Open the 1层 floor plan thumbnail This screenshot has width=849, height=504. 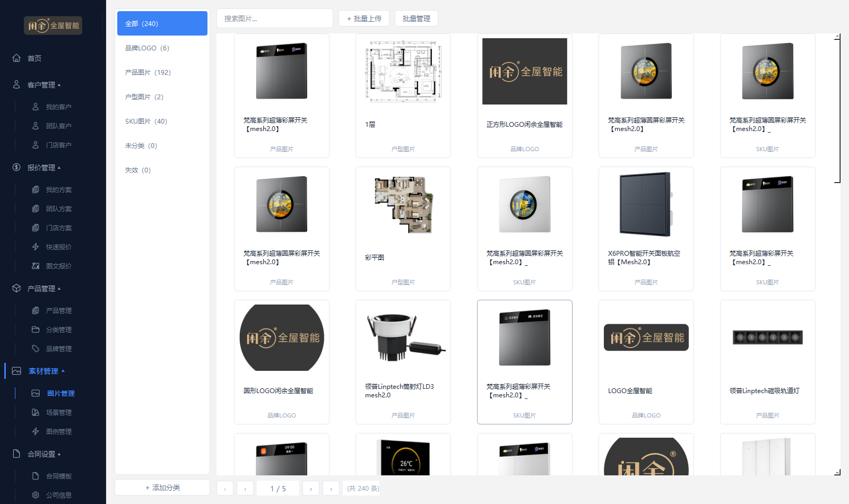click(x=403, y=72)
